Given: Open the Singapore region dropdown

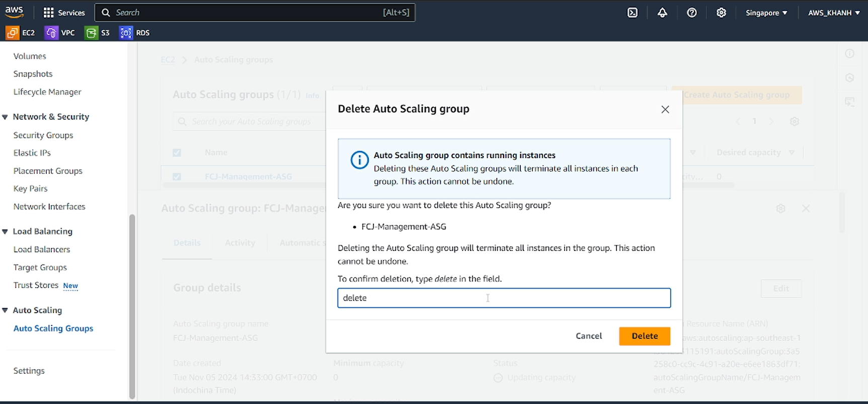Looking at the screenshot, I should point(766,13).
